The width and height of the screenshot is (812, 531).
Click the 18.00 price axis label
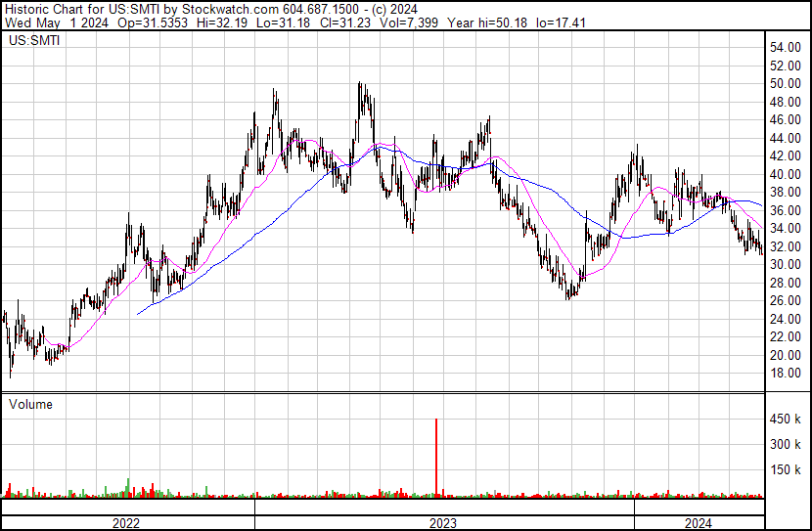coord(785,374)
